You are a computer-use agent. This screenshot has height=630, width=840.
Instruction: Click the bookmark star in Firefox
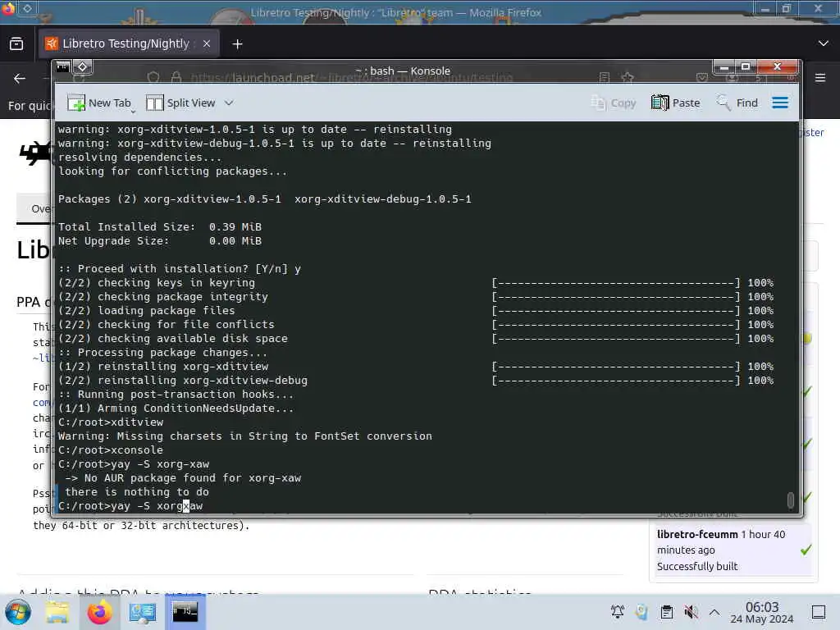pyautogui.click(x=628, y=78)
